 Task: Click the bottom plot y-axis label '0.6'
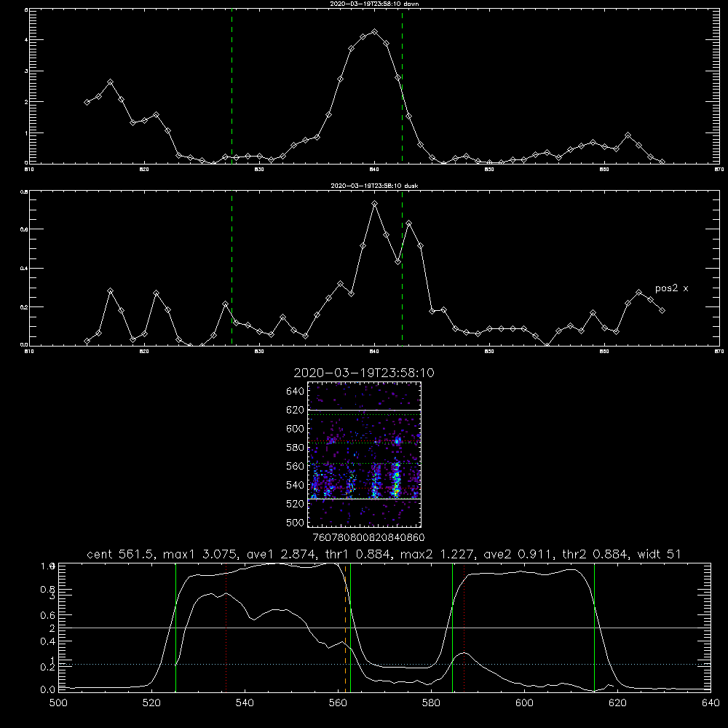tap(48, 615)
